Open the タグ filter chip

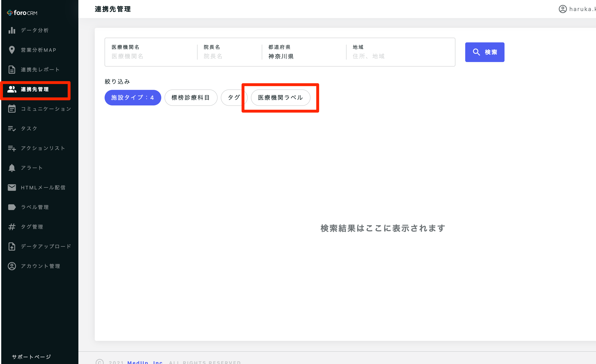point(234,97)
